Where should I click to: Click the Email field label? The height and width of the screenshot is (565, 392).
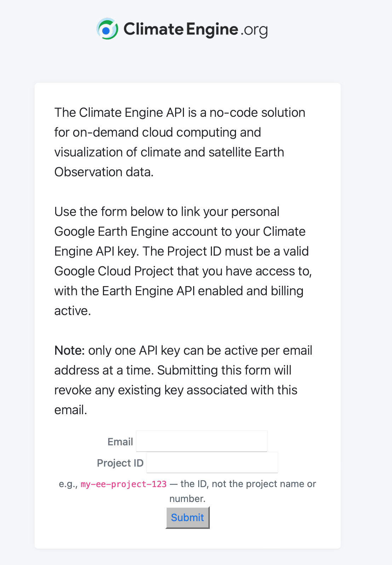120,441
